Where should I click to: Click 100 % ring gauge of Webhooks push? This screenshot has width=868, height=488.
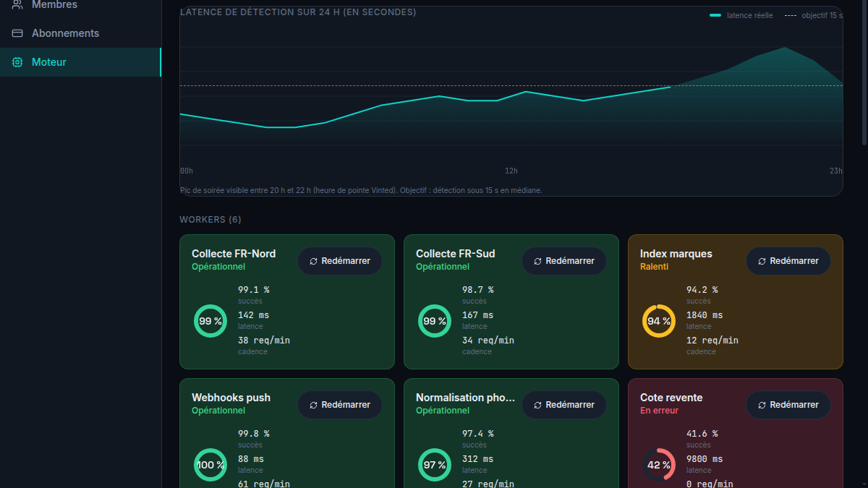210,465
